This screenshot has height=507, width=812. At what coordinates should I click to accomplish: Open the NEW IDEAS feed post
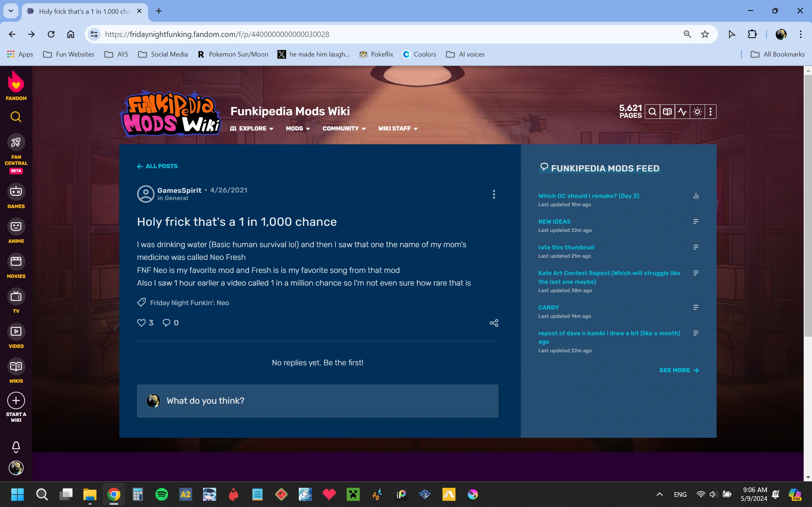point(554,221)
